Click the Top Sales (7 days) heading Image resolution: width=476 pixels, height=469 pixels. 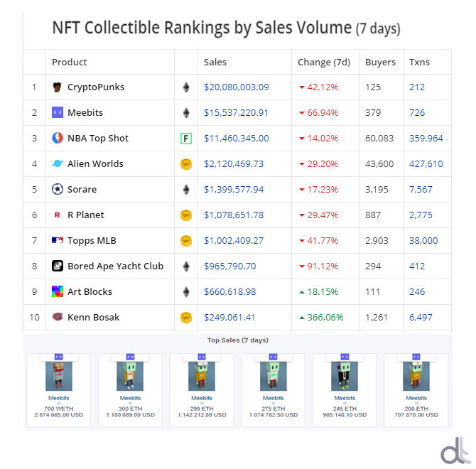pyautogui.click(x=238, y=340)
